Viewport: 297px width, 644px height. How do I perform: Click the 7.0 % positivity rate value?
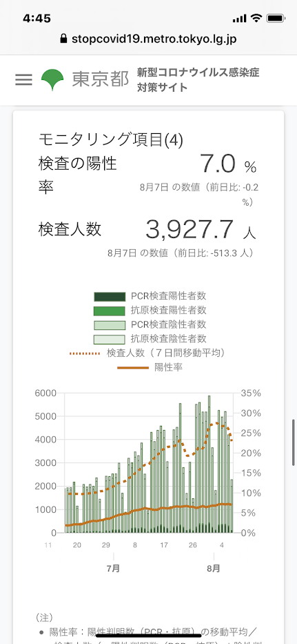tap(228, 165)
